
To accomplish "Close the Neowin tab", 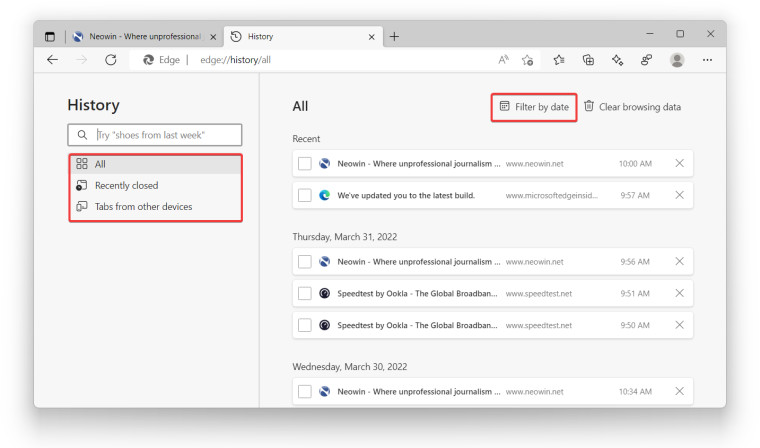I will (x=213, y=37).
